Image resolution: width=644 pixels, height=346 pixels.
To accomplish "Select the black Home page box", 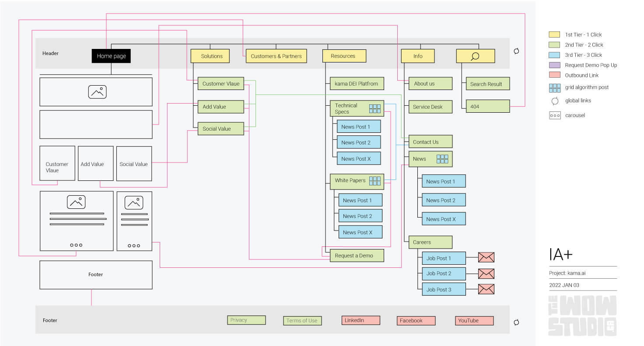I will pyautogui.click(x=111, y=56).
